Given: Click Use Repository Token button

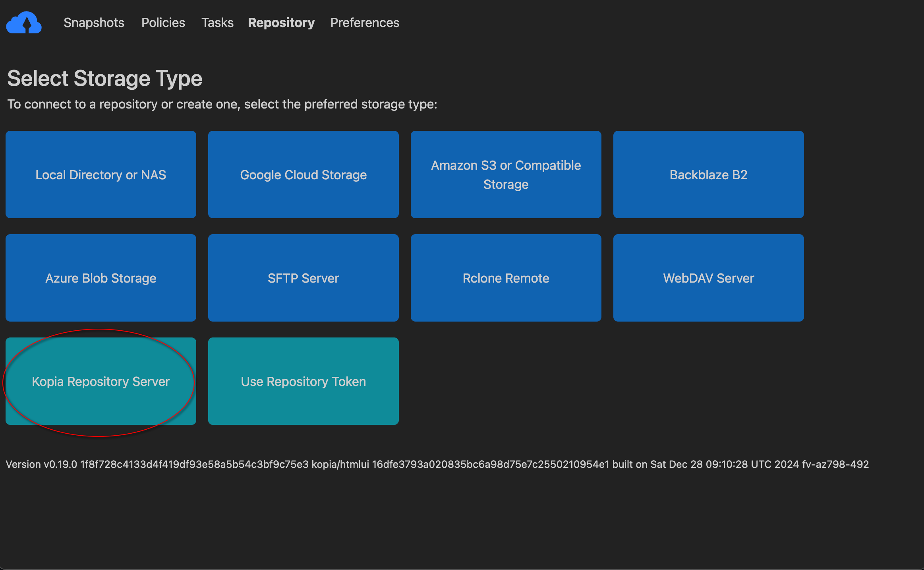Looking at the screenshot, I should point(303,381).
